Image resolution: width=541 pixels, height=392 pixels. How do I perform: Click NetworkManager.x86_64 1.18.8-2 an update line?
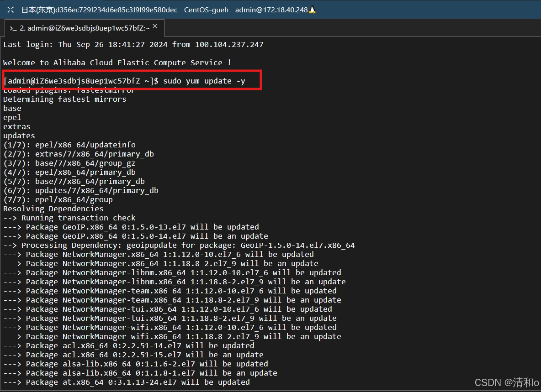[x=161, y=263]
